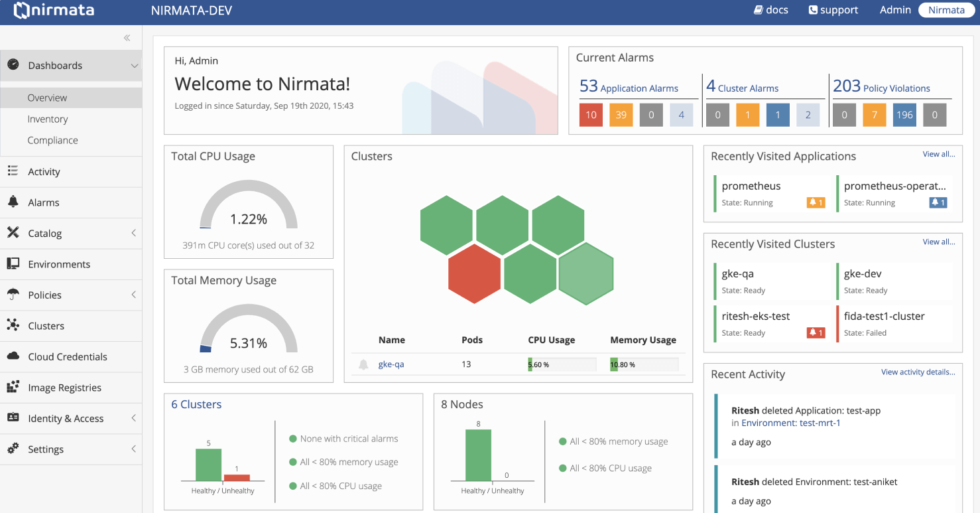Viewport: 980px width, 513px height.
Task: Click the Nirmata logo in the header
Action: click(x=54, y=11)
